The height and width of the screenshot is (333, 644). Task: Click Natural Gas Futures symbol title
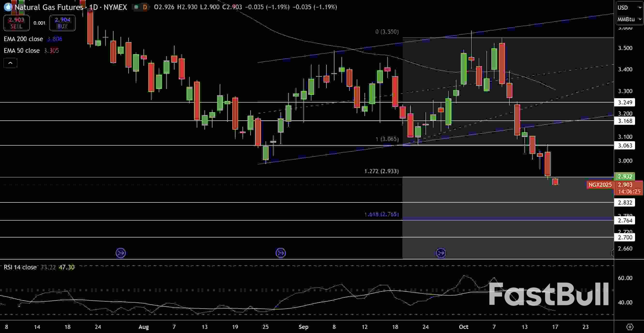tap(49, 7)
